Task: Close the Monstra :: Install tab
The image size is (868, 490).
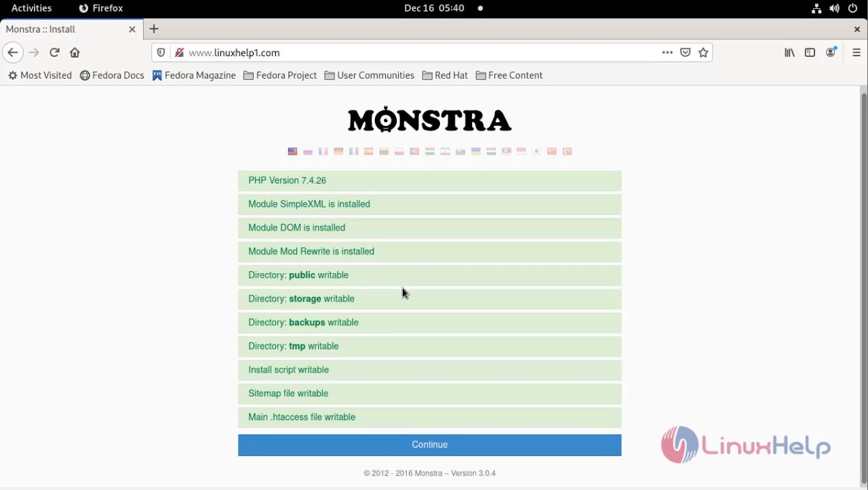Action: click(x=132, y=29)
